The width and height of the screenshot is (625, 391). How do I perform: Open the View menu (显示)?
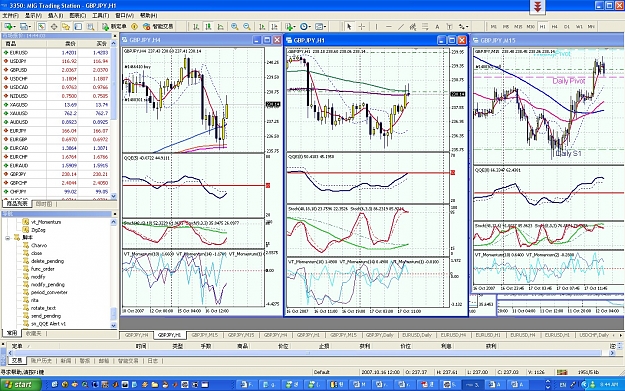coord(33,16)
